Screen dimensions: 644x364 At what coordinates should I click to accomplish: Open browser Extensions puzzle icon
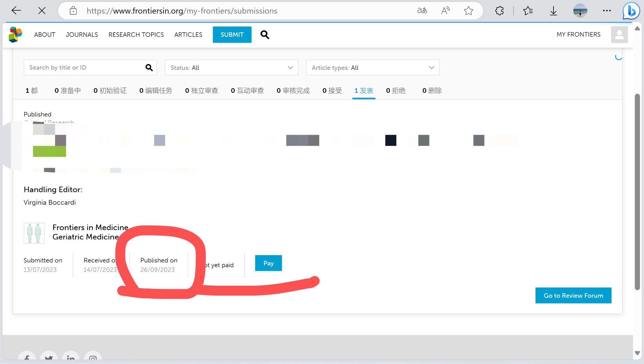click(499, 11)
